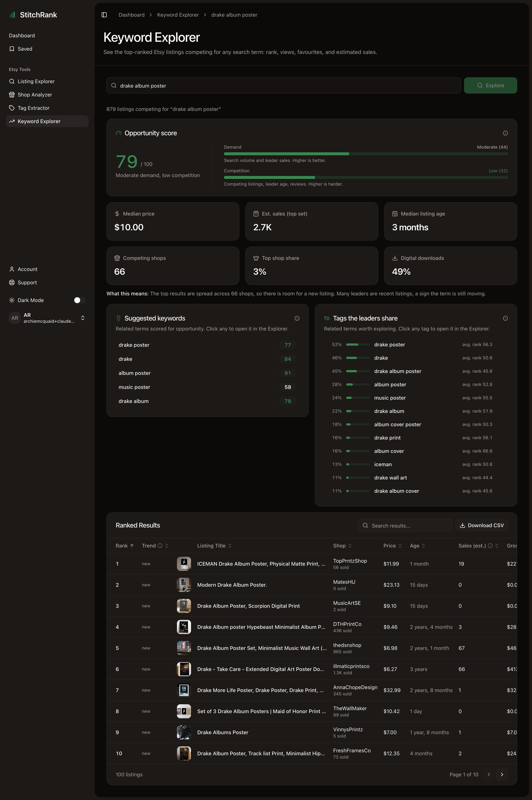Open Account page

(47, 269)
